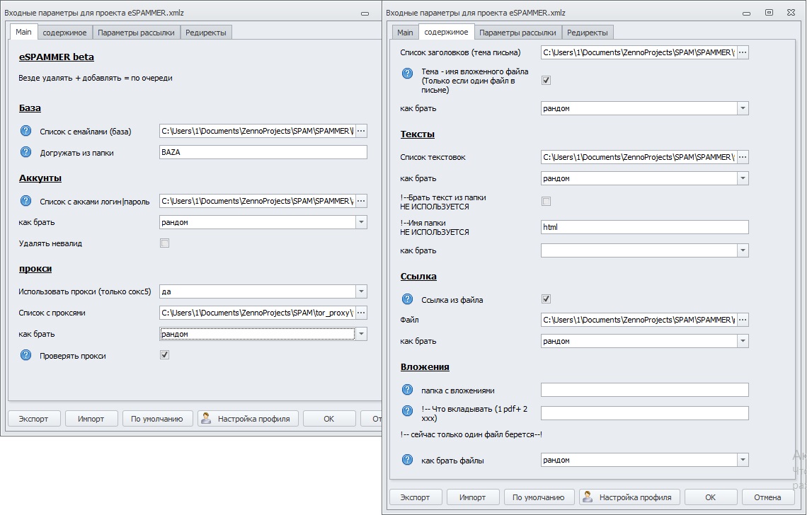Image resolution: width=812 pixels, height=515 pixels.
Task: Click Список текстовок path field
Action: pos(639,157)
